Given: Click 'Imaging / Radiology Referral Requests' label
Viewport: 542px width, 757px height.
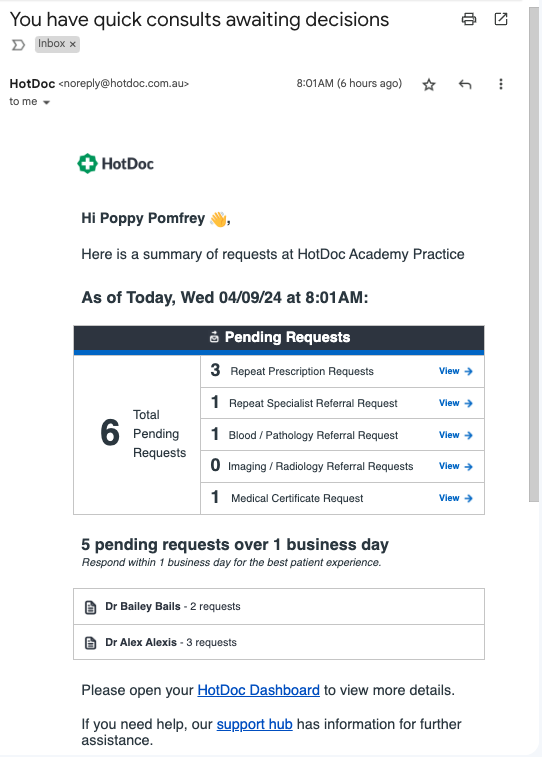Looking at the screenshot, I should click(x=320, y=466).
